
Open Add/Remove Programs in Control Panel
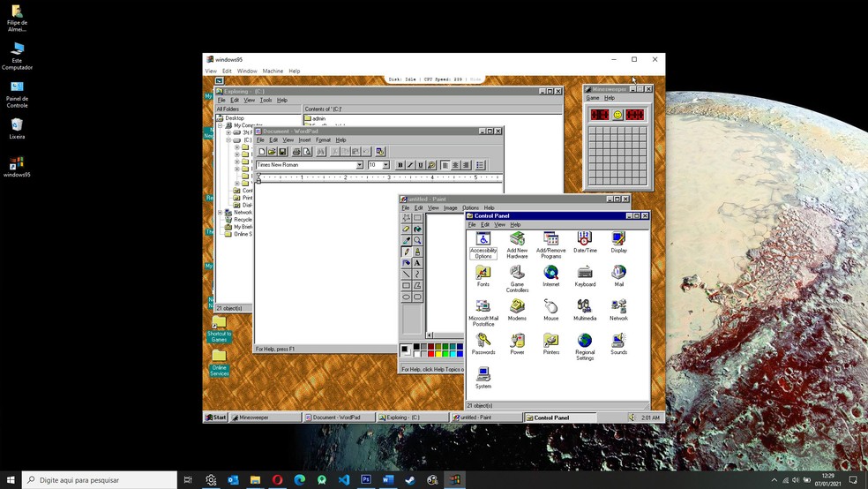click(x=550, y=240)
